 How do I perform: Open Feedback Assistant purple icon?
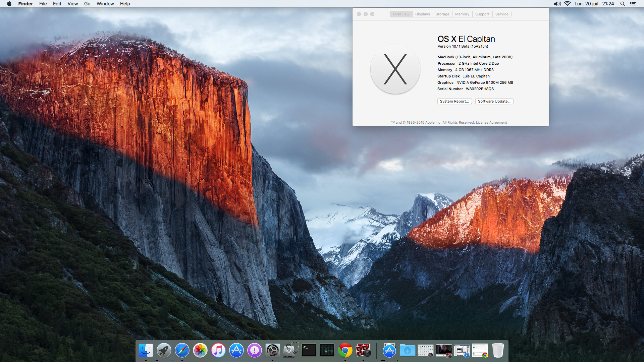pyautogui.click(x=255, y=351)
